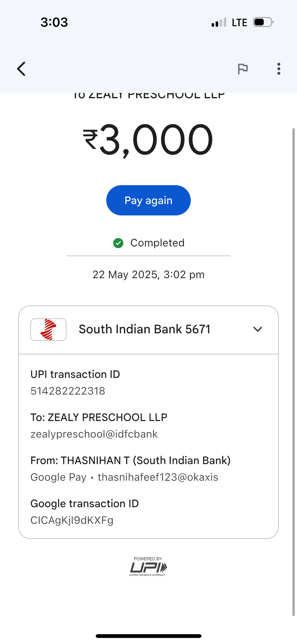
Task: Tap the To: ZEALY PRESCHOOL LLP label
Action: click(x=99, y=417)
